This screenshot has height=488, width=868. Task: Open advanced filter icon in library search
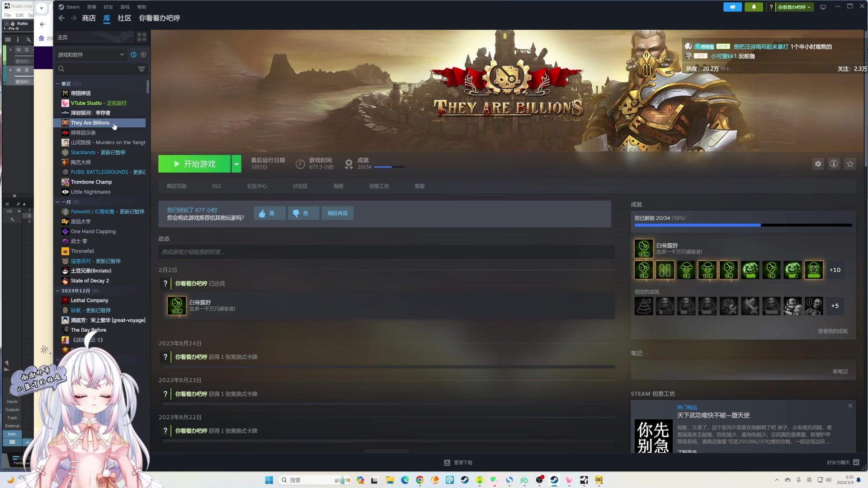(142, 69)
